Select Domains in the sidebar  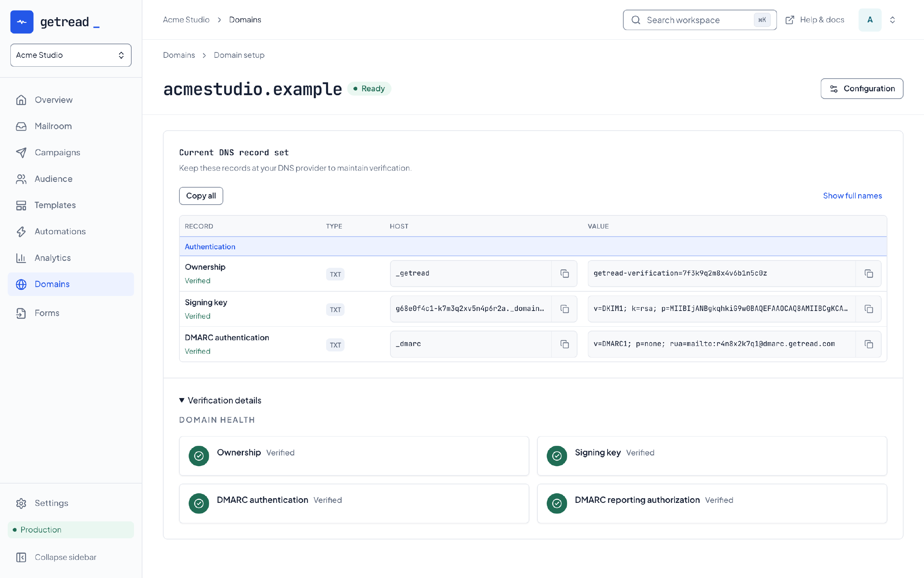pos(71,284)
